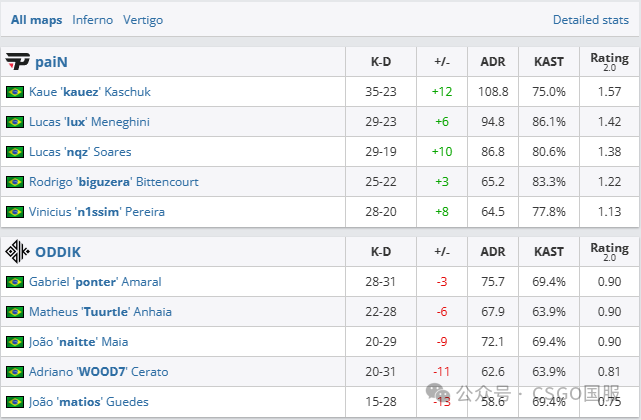Screen dimensions: 641x420
Task: Open Kaue 'kauez' Kaschuk player profile
Action: [90, 92]
